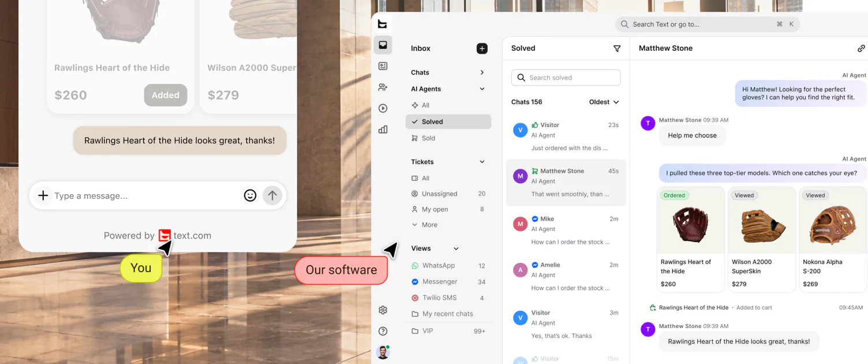Open the VIP view
The height and width of the screenshot is (364, 868).
448,331
